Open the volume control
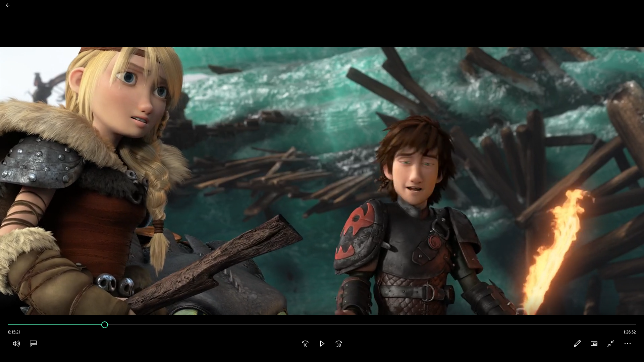644x362 pixels. (x=16, y=344)
